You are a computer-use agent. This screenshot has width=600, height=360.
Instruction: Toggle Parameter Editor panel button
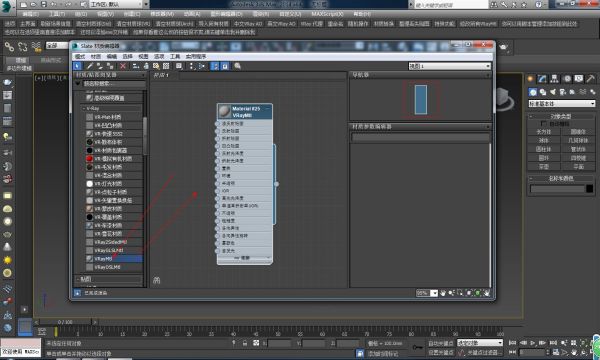click(225, 66)
